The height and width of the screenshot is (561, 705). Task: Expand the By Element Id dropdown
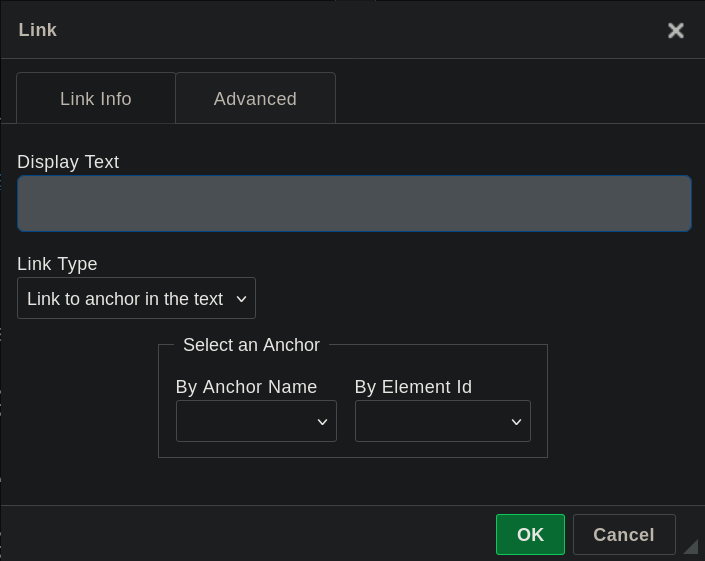click(x=442, y=422)
